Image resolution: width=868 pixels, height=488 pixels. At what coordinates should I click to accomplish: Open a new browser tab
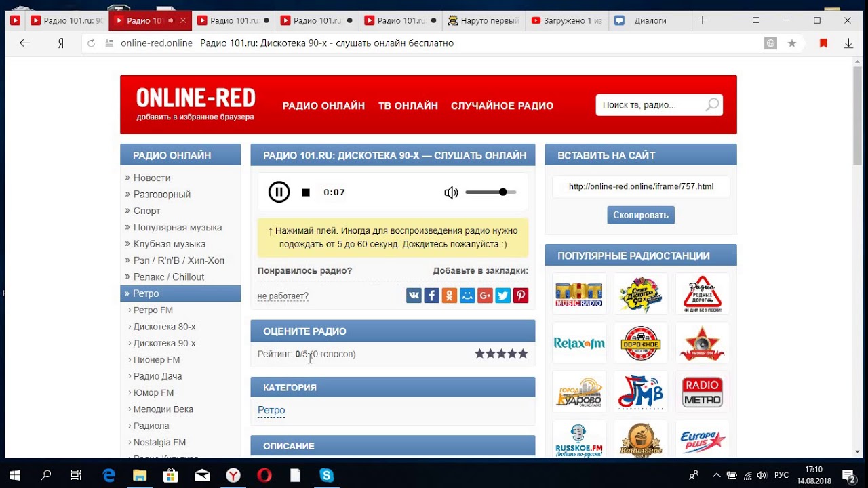pyautogui.click(x=703, y=20)
